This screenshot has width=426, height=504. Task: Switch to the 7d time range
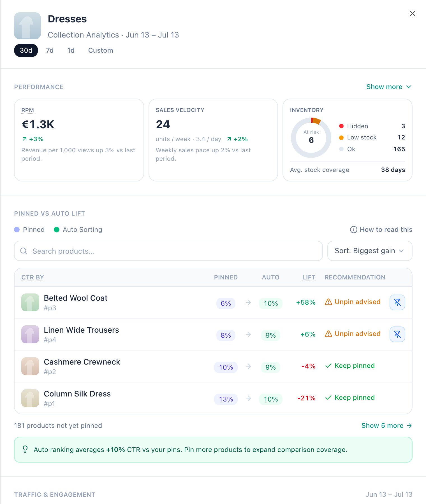[50, 50]
